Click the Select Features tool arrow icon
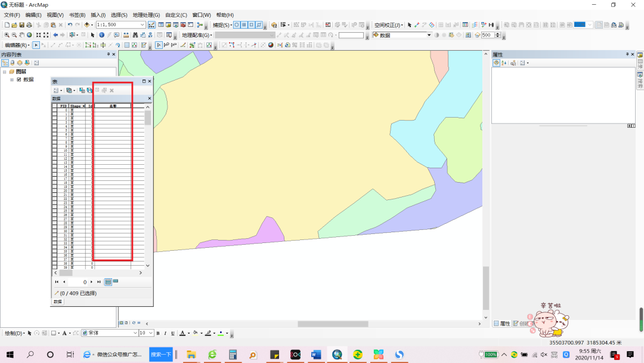The image size is (644, 363). [x=93, y=35]
